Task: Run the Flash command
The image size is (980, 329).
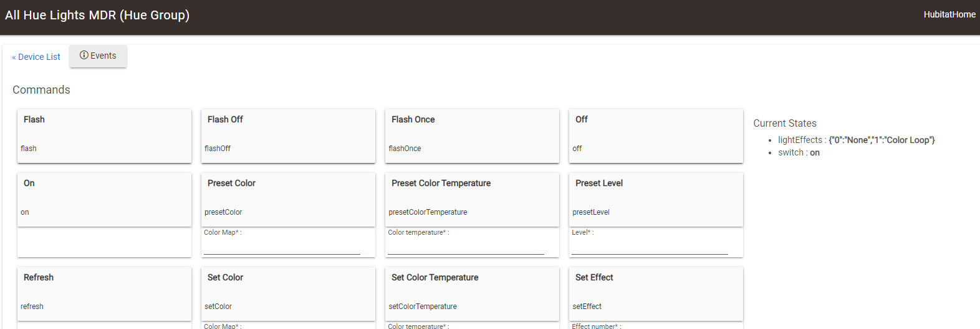Action: point(104,136)
